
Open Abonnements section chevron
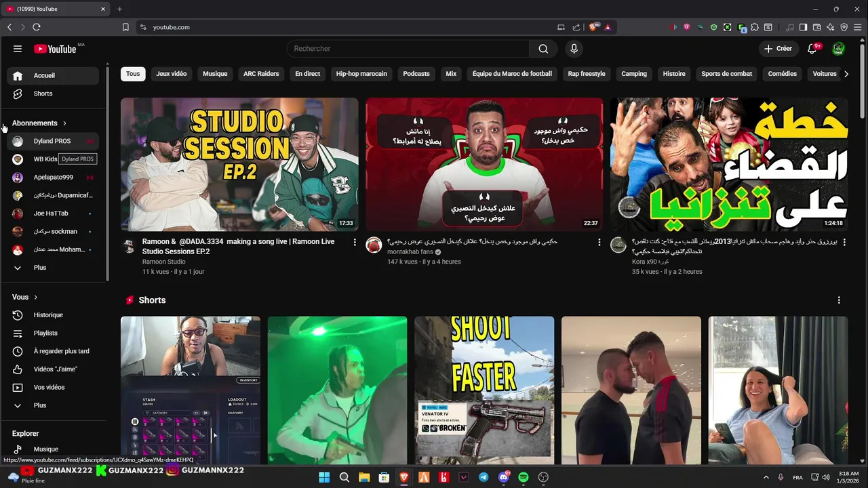(x=64, y=123)
